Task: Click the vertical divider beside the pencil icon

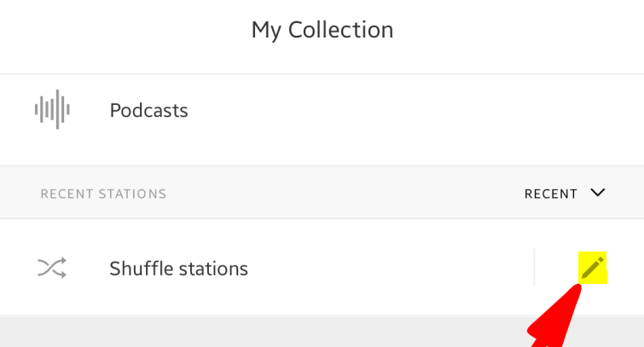Action: (x=534, y=268)
